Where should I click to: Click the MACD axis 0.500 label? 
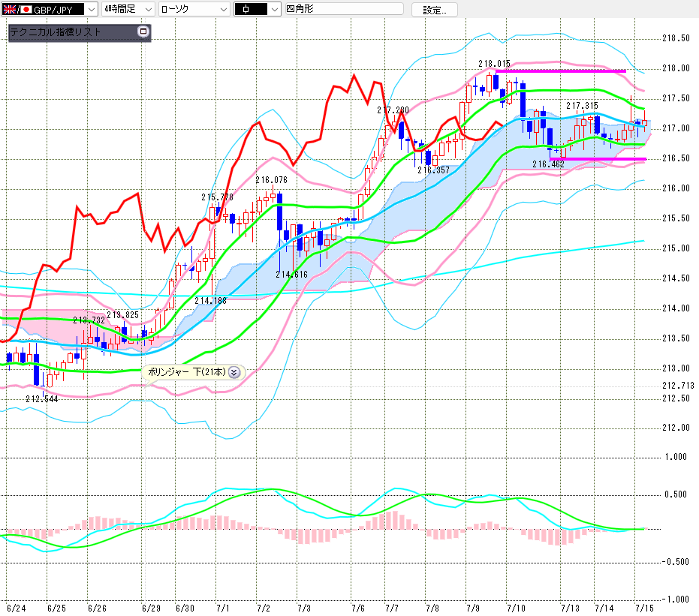(x=676, y=494)
